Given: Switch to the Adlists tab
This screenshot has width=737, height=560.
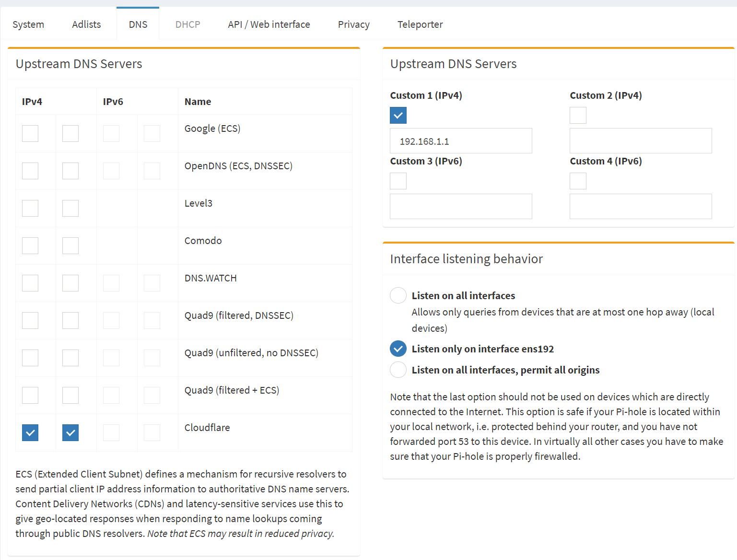Looking at the screenshot, I should click(x=86, y=24).
